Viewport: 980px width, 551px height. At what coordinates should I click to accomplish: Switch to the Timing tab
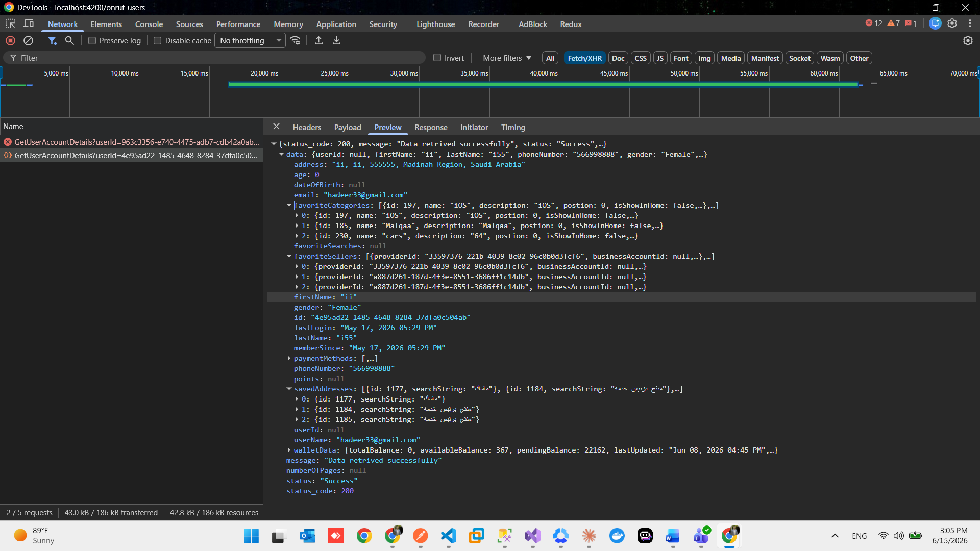click(513, 127)
